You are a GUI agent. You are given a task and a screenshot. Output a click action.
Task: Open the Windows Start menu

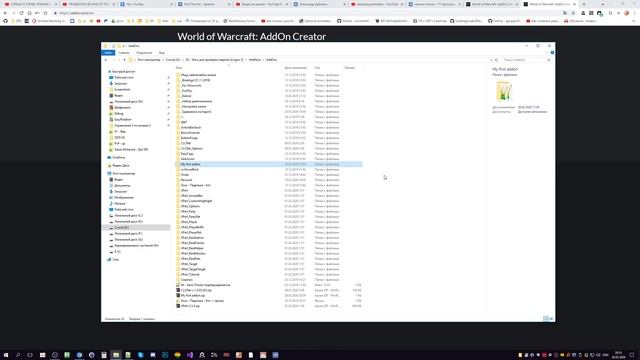click(x=6, y=355)
